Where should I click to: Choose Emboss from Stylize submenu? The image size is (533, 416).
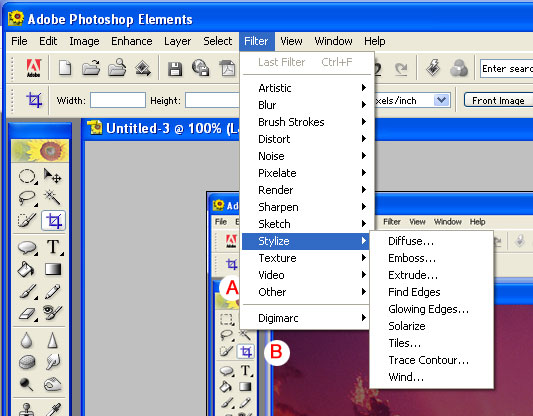pos(431,258)
